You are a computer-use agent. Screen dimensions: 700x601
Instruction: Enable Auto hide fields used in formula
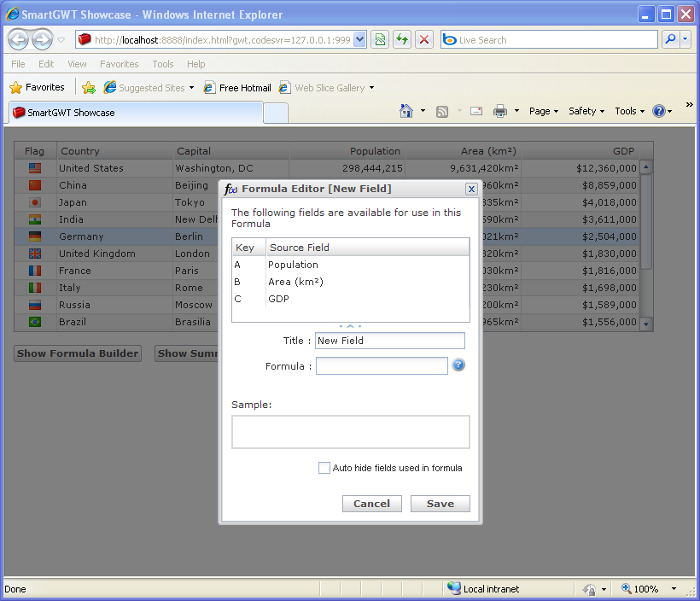click(x=324, y=468)
